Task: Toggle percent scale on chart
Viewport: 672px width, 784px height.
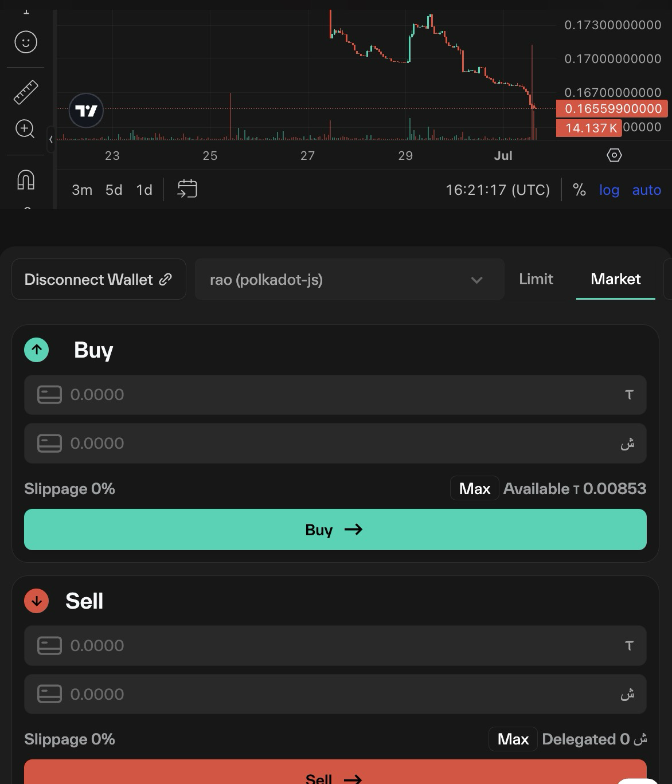Action: pos(580,190)
